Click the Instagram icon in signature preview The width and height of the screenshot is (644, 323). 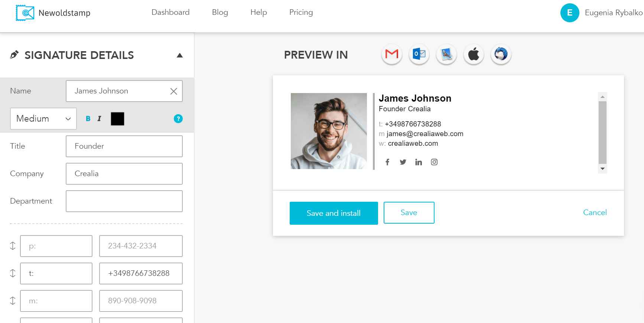coord(434,162)
